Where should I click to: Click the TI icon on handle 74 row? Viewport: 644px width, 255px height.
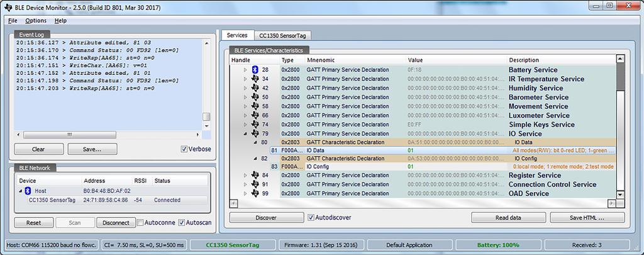pos(255,124)
